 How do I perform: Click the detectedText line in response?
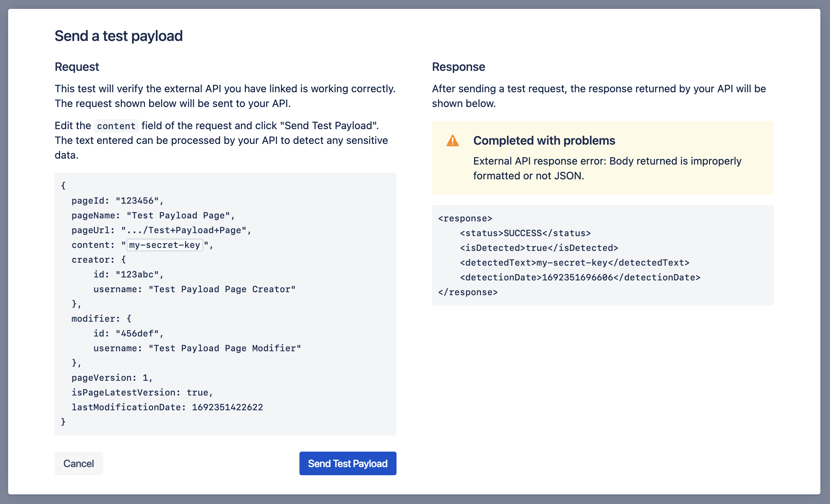574,263
